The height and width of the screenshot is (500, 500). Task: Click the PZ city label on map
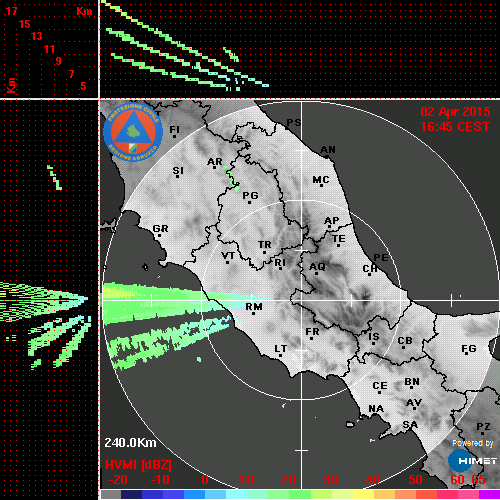483,427
